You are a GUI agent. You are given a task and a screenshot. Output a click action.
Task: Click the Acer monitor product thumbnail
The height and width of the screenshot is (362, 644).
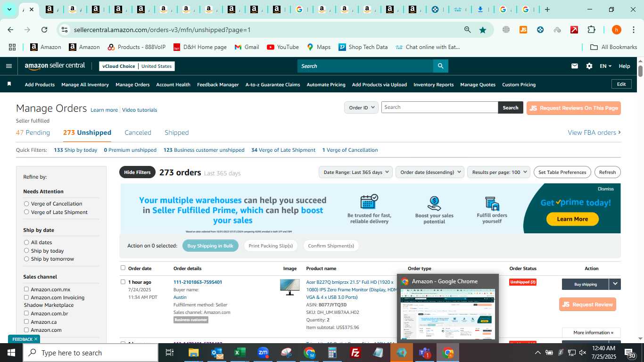(x=289, y=288)
